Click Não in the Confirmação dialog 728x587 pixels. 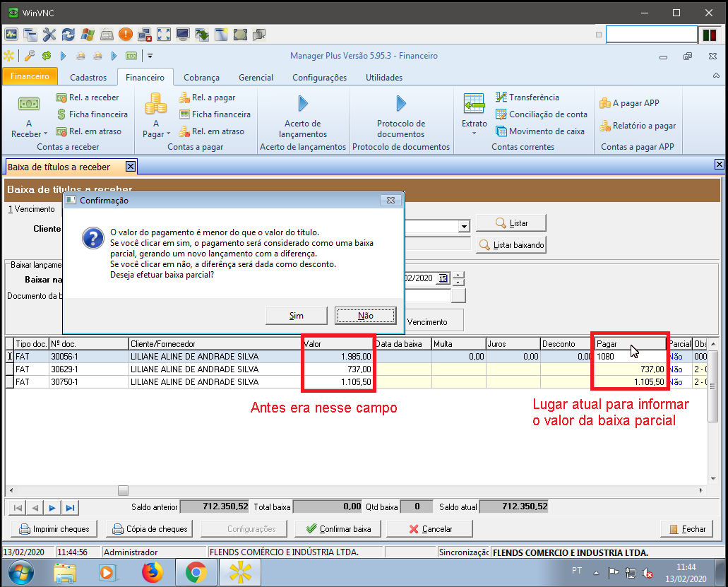click(x=365, y=316)
